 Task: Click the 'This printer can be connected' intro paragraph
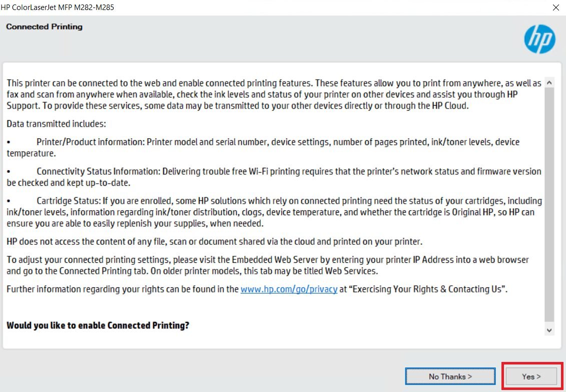(274, 94)
